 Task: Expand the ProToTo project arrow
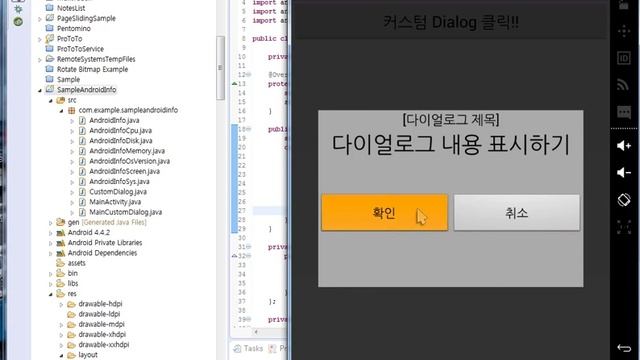pos(40,39)
